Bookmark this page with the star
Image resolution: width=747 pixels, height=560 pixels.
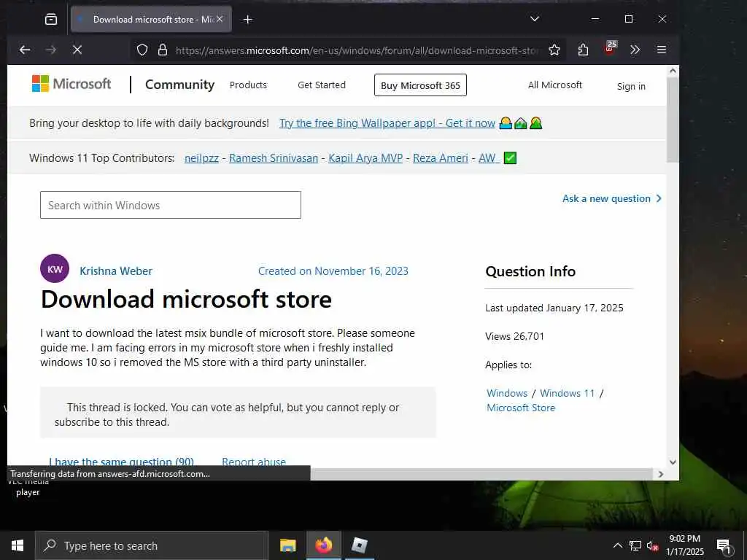pos(554,50)
